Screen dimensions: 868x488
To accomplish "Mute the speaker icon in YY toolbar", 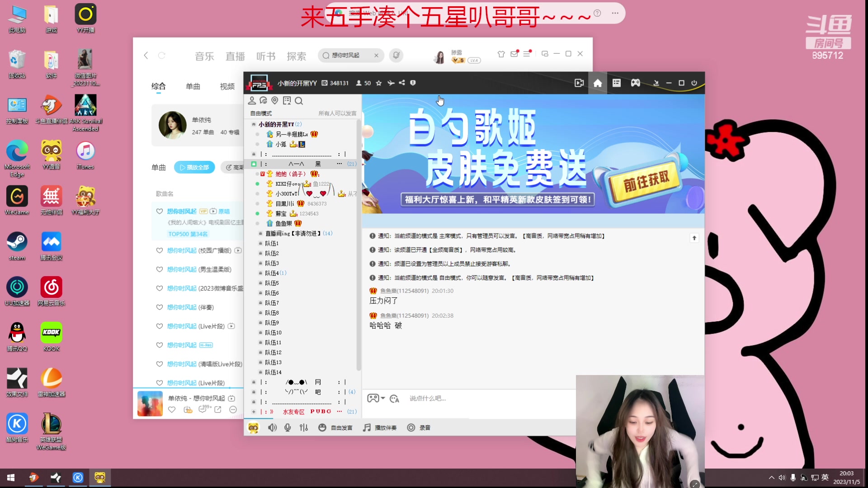I will (273, 427).
